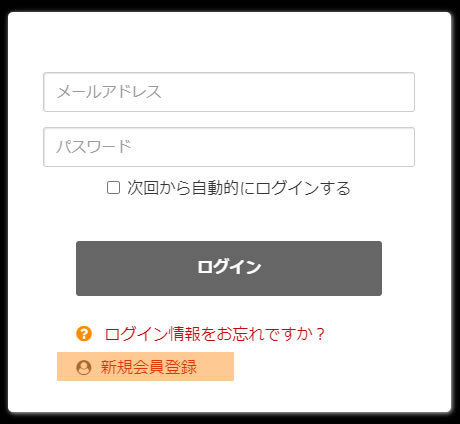The image size is (460, 424).
Task: Select the new member account icon
Action: tap(84, 367)
